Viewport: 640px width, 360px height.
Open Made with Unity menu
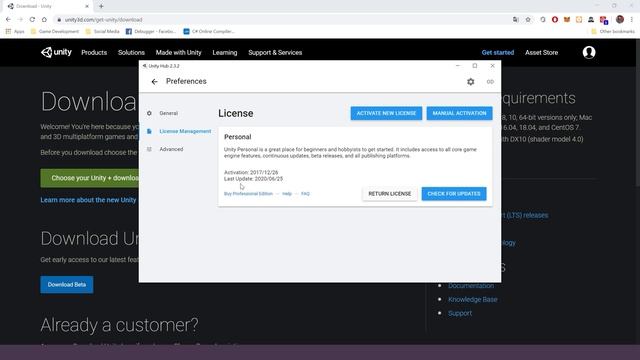point(178,52)
